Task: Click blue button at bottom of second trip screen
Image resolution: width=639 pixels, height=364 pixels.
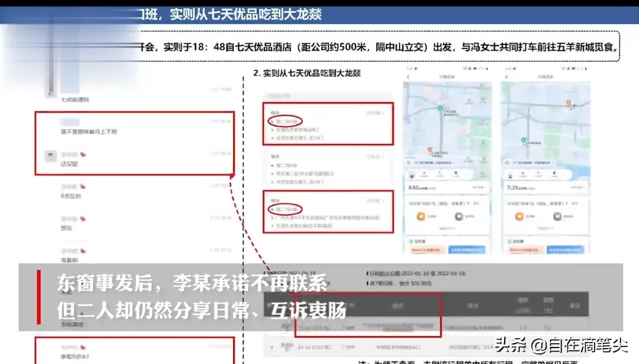Action: (565, 249)
